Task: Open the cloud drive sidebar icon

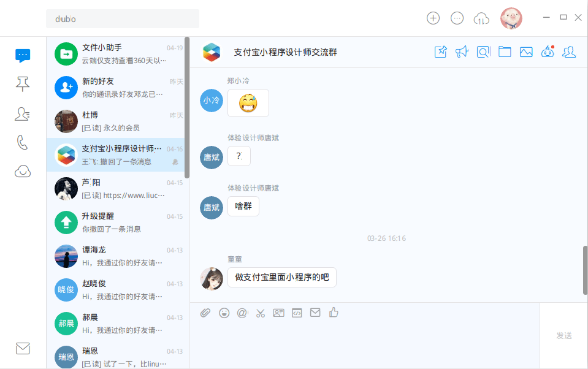Action: point(23,172)
